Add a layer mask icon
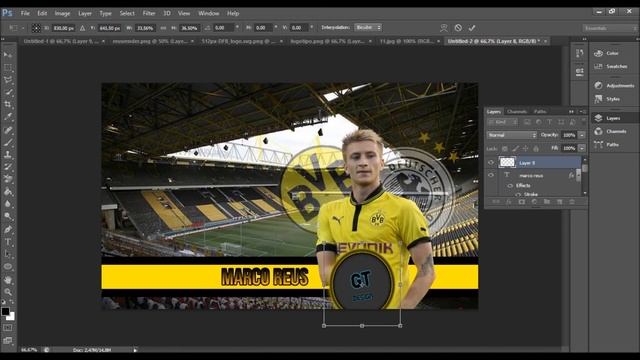Viewport: 640px width, 360px height. (522, 202)
